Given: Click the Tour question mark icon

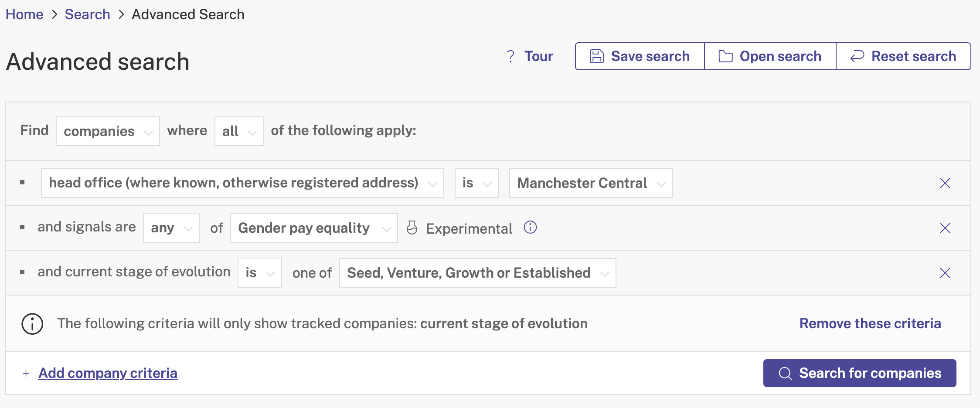Looking at the screenshot, I should pyautogui.click(x=510, y=56).
